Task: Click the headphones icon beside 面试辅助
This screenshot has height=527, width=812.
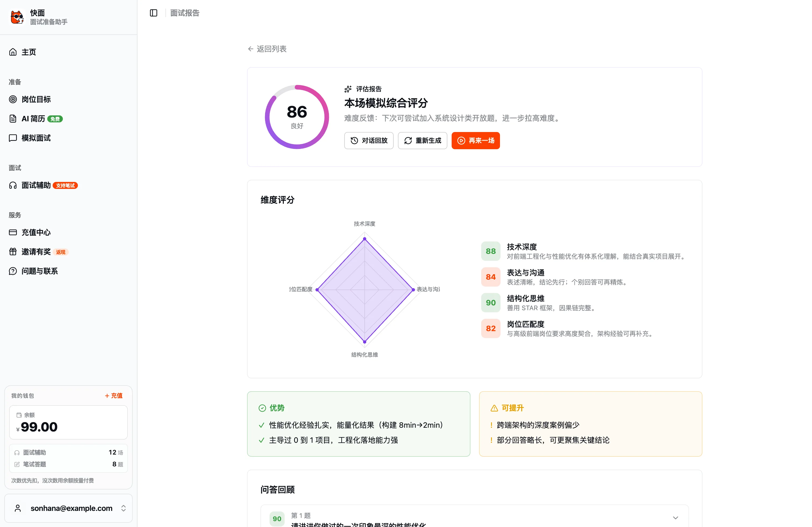Action: tap(13, 185)
